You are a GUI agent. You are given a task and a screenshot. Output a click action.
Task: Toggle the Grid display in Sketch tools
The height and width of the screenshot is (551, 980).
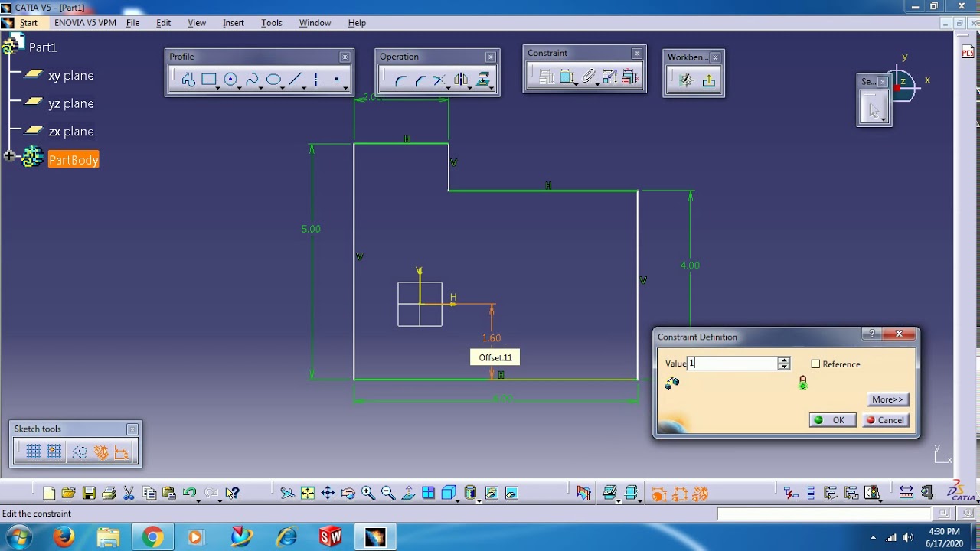[x=33, y=452]
